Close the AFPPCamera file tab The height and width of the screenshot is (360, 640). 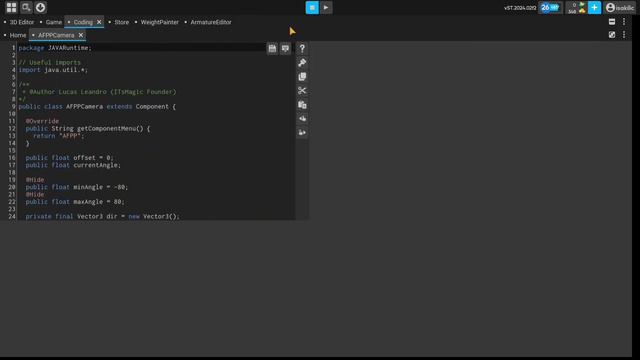[x=81, y=35]
